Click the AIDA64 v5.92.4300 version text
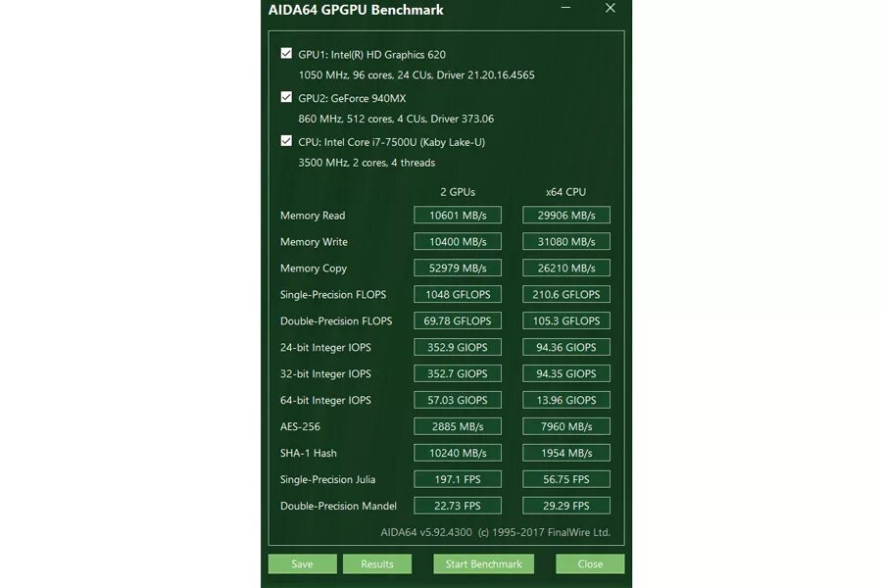This screenshot has height=588, width=882. click(x=426, y=532)
